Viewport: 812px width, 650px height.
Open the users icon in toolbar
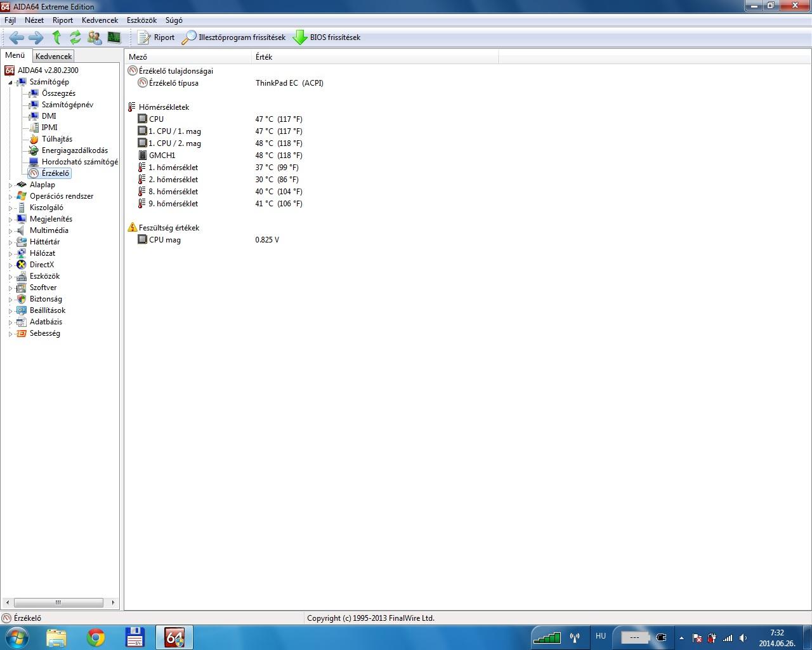(x=95, y=37)
